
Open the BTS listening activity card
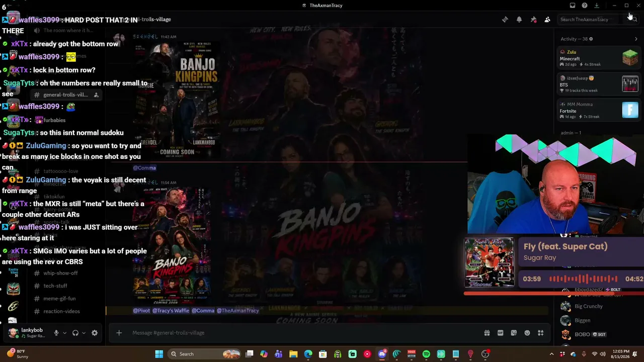(x=599, y=84)
